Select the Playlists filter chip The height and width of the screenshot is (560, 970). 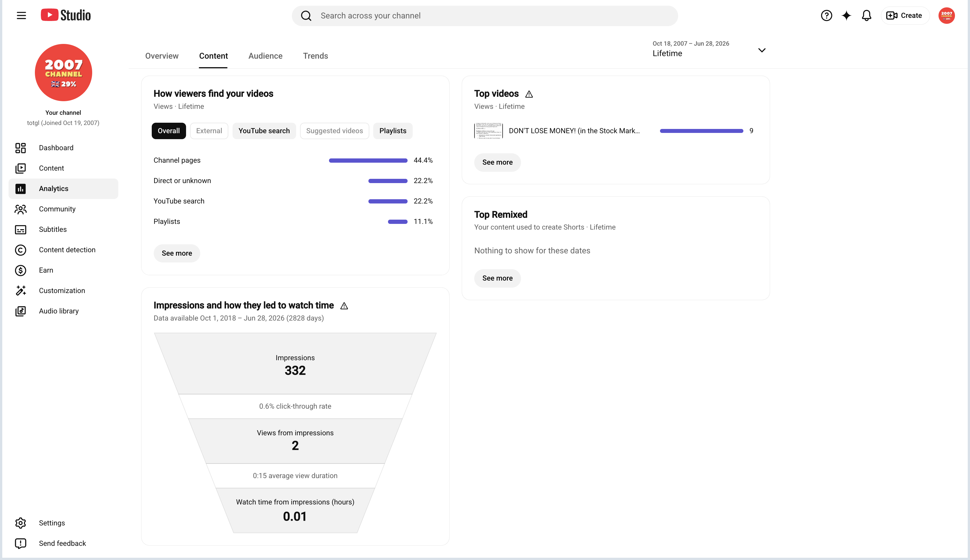tap(393, 131)
